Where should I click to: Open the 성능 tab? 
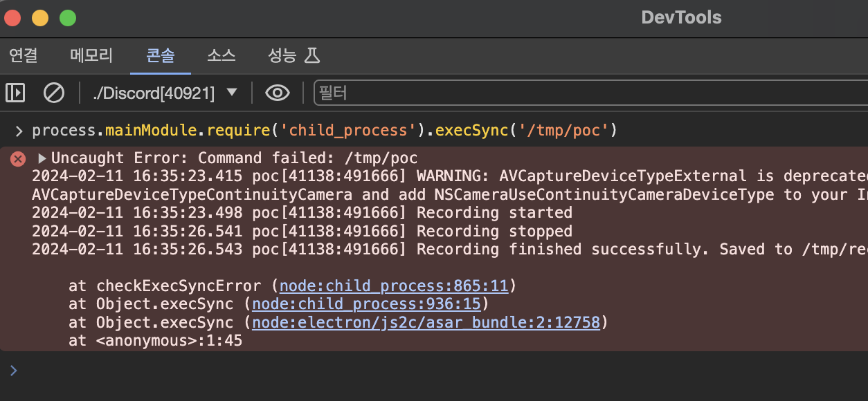click(282, 56)
